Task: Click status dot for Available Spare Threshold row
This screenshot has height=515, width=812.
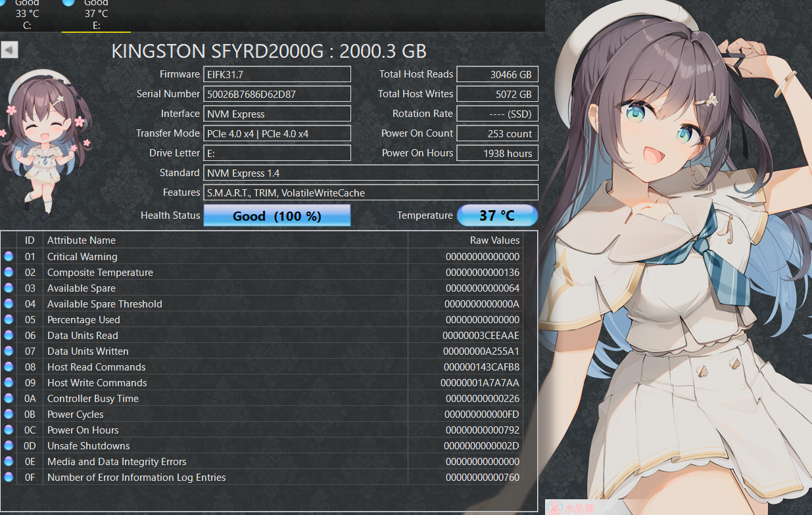Action: click(9, 303)
